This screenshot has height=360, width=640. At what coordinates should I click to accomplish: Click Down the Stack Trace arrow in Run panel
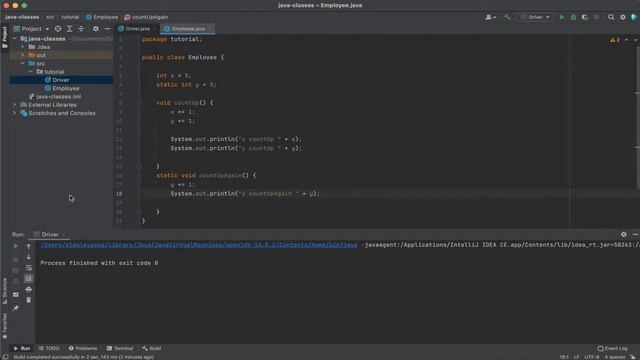coord(29,257)
